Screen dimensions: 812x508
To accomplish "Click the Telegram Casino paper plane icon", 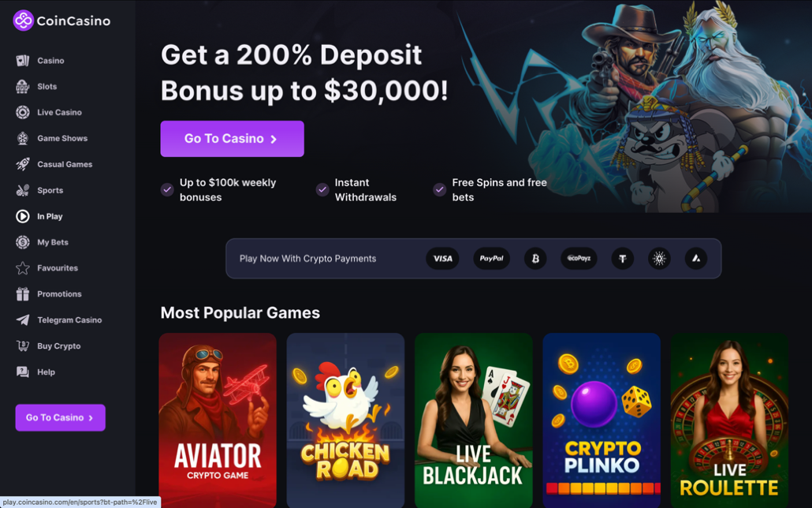I will (x=22, y=319).
